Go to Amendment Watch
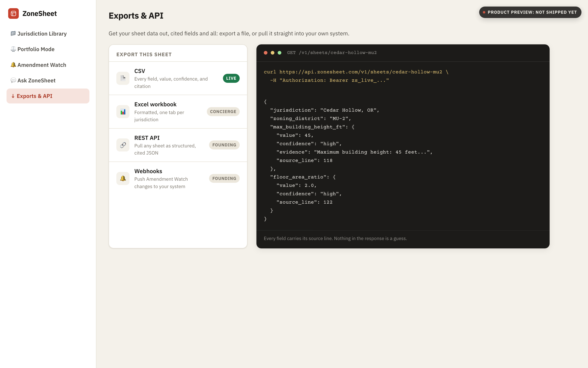 [x=48, y=65]
